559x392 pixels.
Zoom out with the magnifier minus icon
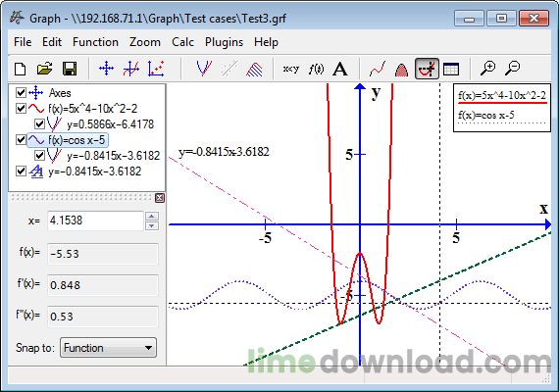point(513,69)
